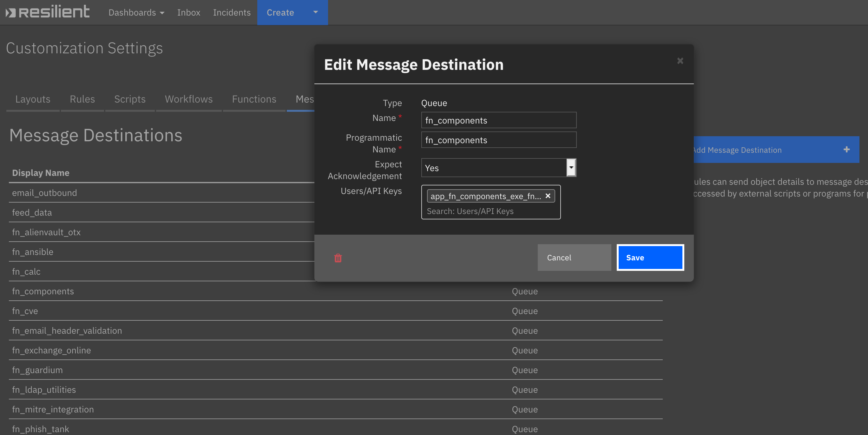Sort by Display Name column header
The width and height of the screenshot is (868, 435).
coord(41,173)
